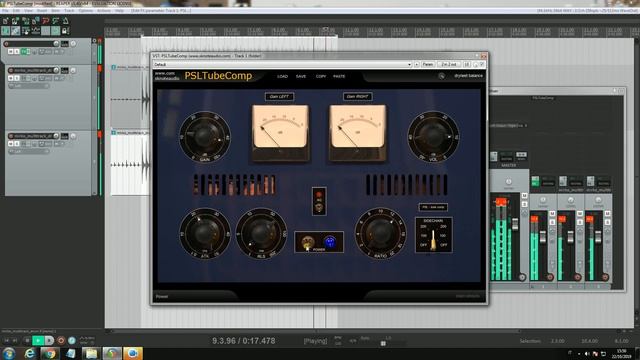Click the VOL knob on the compressor
Image resolution: width=640 pixels, height=360 pixels.
tap(433, 137)
